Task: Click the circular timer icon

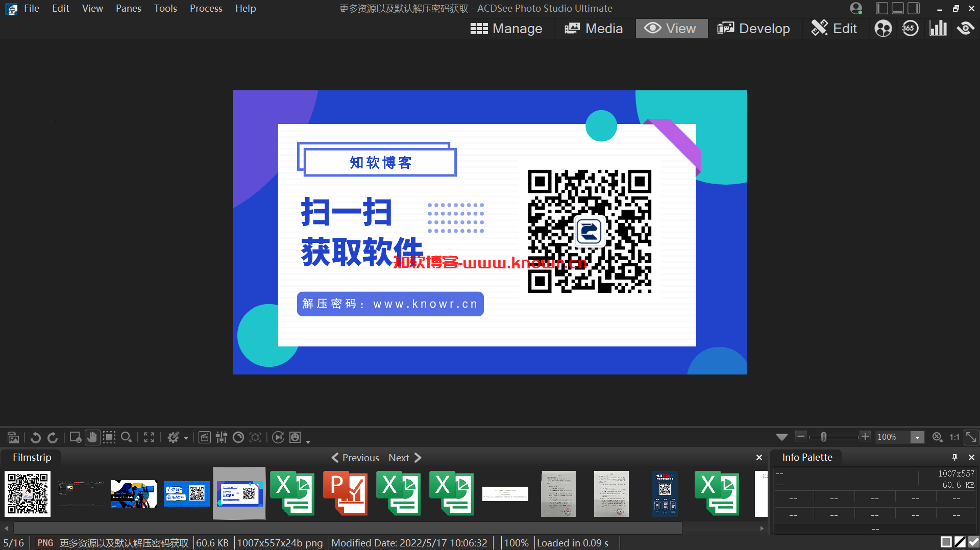Action: [238, 437]
